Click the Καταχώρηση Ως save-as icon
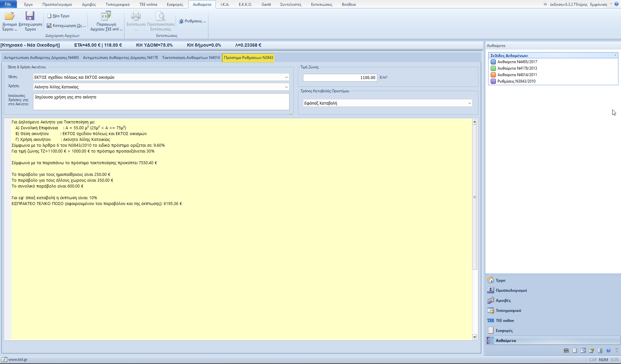Image resolution: width=621 pixels, height=364 pixels. click(49, 26)
